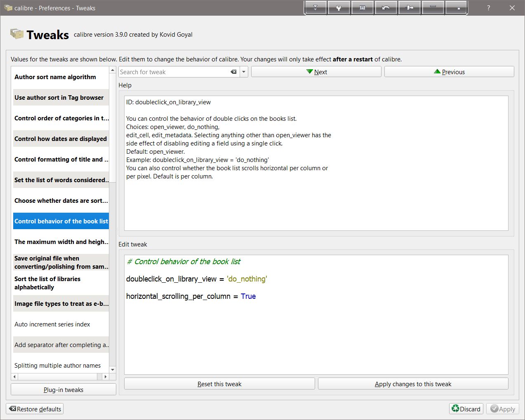The width and height of the screenshot is (525, 420).
Task: Select 'Add separator after completing' tweak
Action: (61, 345)
